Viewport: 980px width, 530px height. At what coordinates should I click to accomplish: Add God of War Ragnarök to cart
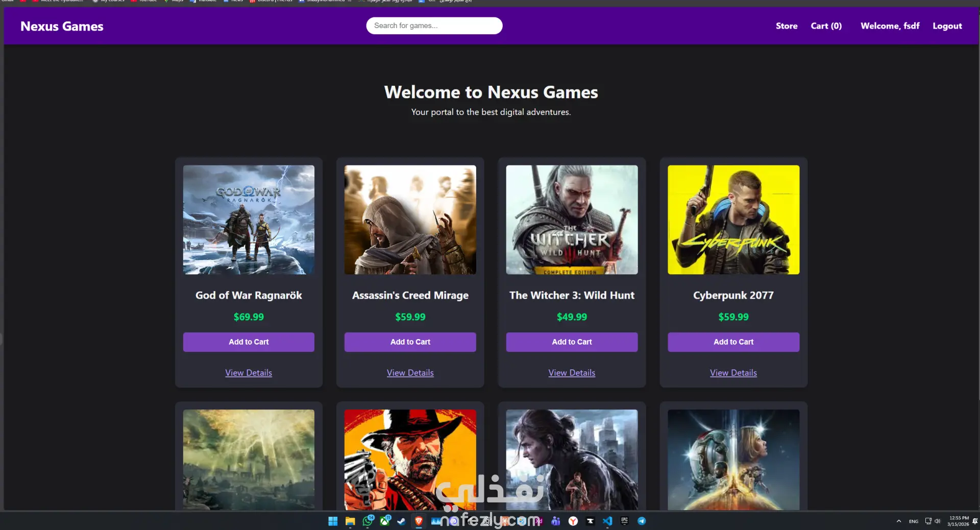pyautogui.click(x=249, y=342)
